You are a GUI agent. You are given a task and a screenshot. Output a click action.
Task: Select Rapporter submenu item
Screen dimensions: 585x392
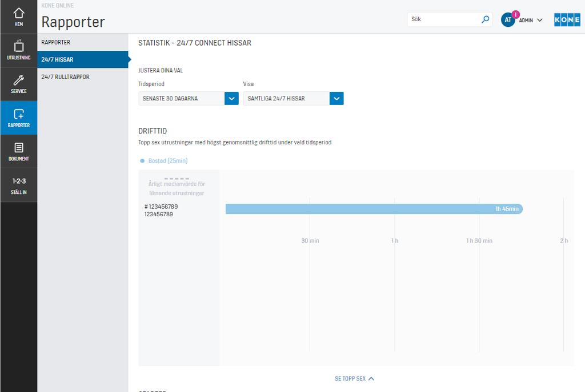pyautogui.click(x=83, y=42)
